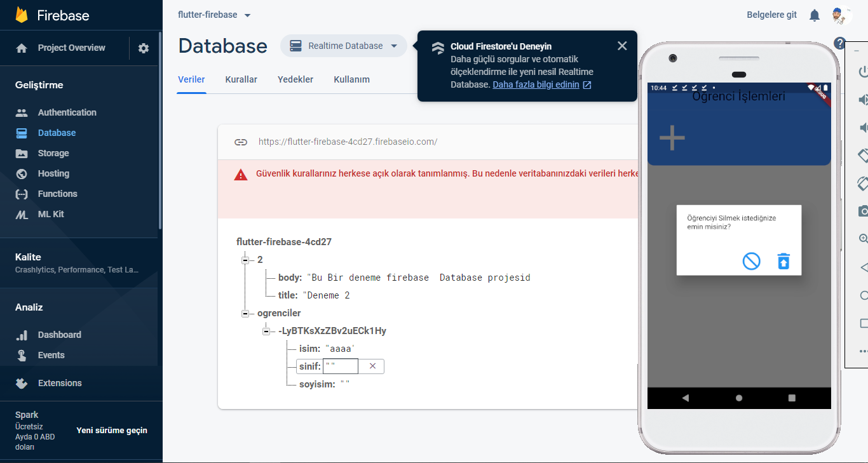
Task: Click Belgelere git link
Action: tap(771, 15)
